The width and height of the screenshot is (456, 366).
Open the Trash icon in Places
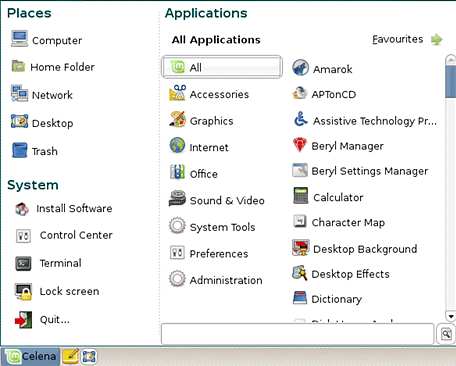click(x=19, y=150)
